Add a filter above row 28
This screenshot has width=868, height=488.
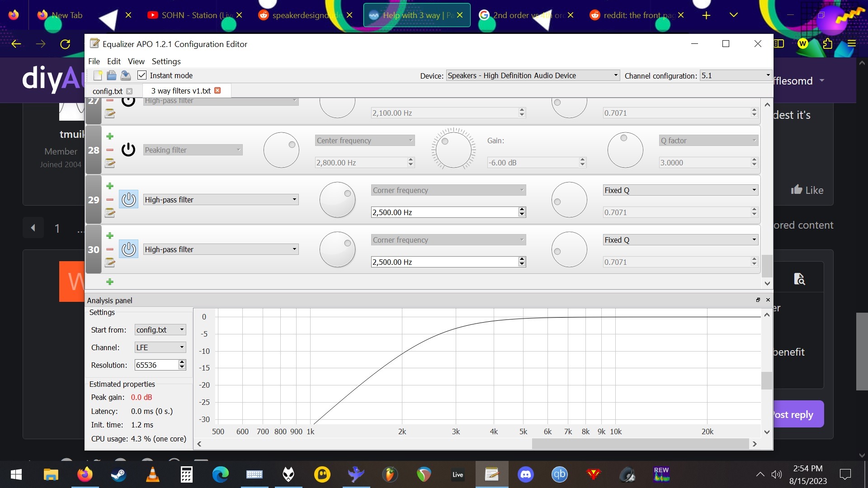[110, 136]
